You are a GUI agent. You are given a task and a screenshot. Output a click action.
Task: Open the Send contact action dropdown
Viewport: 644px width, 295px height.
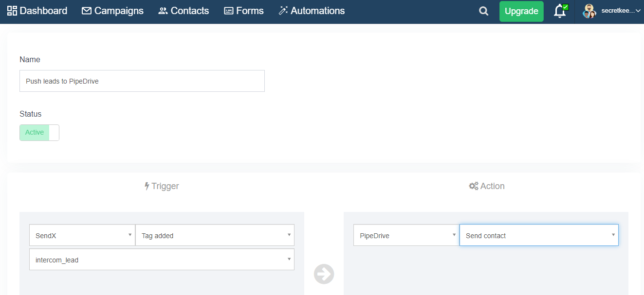pyautogui.click(x=539, y=235)
